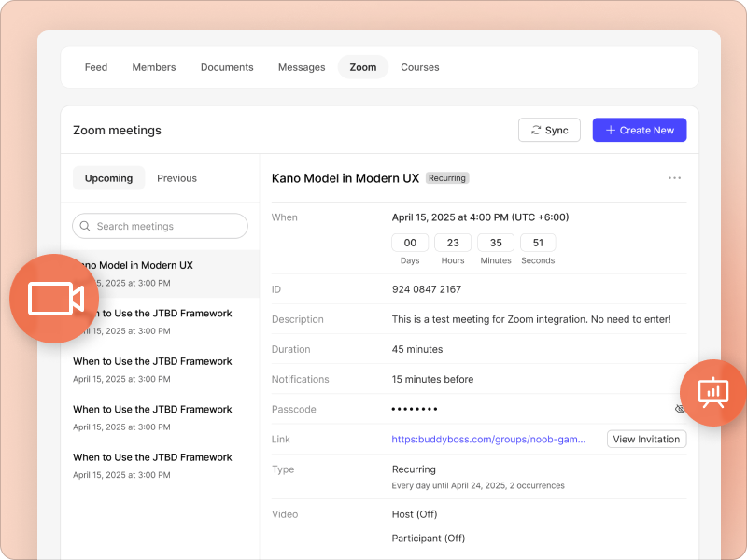Show Upcoming meetings list

(108, 178)
